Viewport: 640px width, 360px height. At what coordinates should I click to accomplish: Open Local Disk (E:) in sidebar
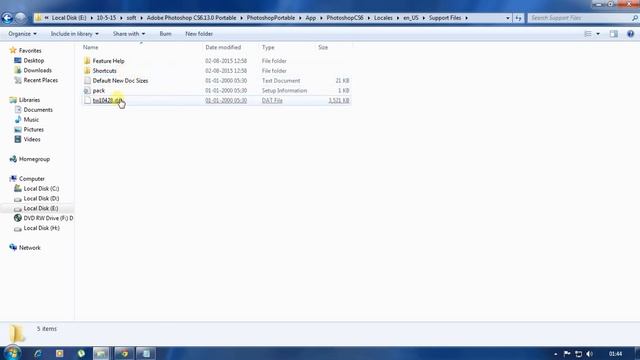pyautogui.click(x=41, y=209)
